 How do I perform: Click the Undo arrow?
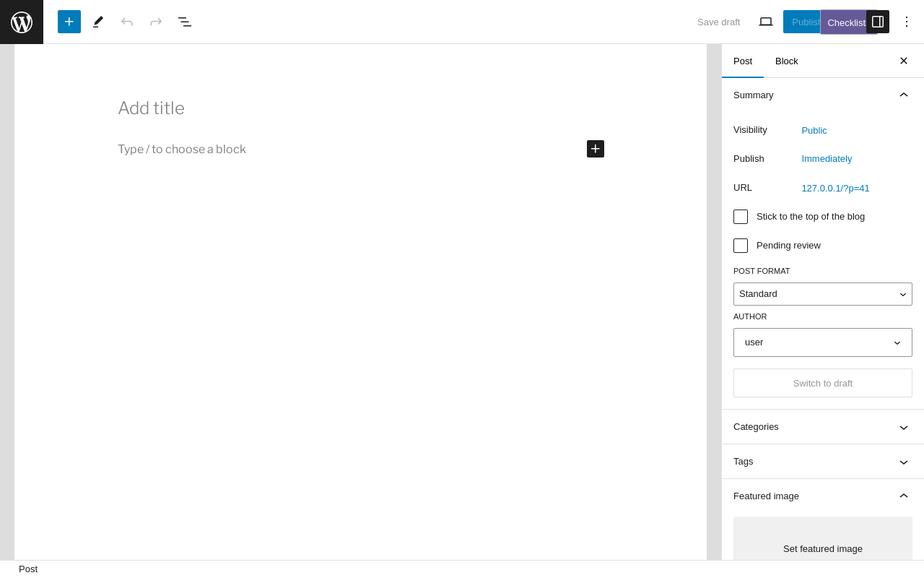tap(127, 22)
